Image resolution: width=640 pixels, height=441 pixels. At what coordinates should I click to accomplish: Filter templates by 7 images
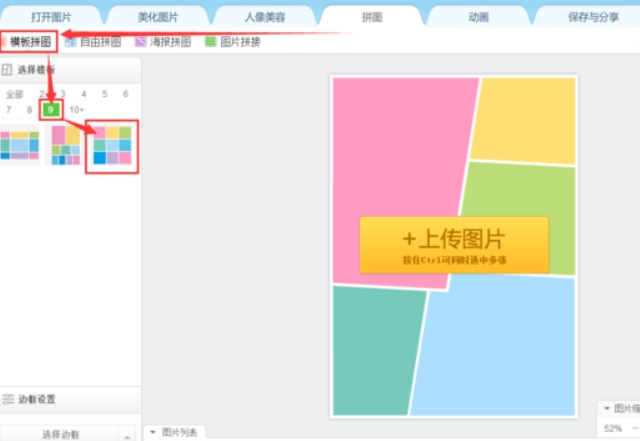point(9,109)
